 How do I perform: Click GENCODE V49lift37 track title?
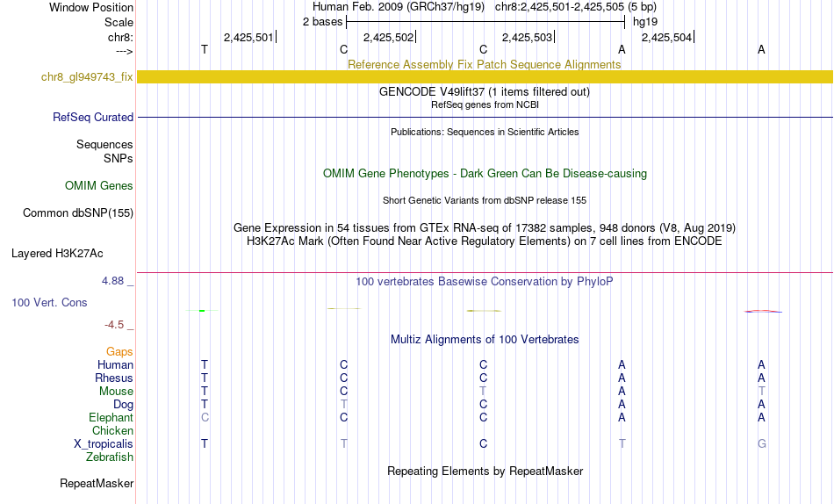point(485,91)
